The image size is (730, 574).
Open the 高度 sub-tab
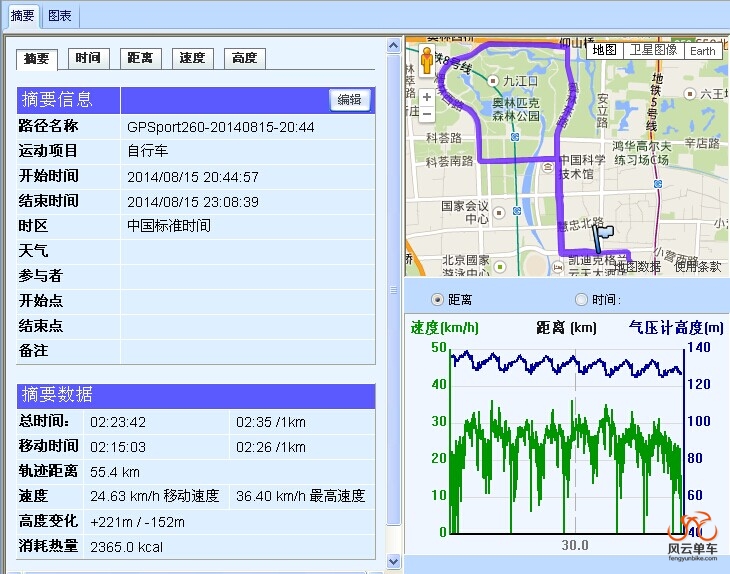point(244,58)
